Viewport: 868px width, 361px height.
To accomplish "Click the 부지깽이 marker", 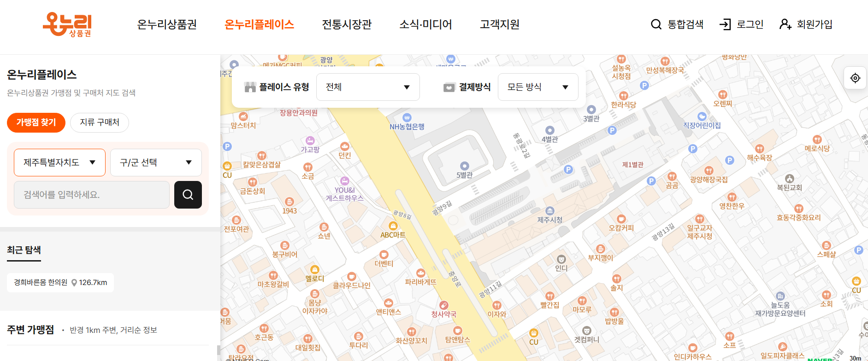I will (601, 249).
